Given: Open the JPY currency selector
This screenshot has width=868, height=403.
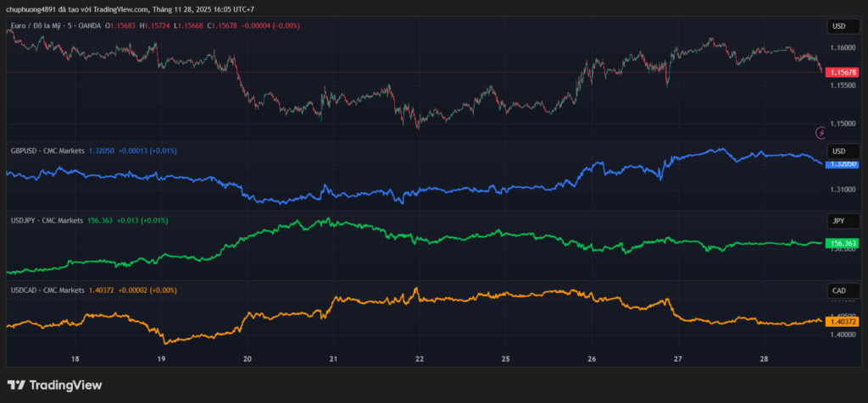Looking at the screenshot, I should [839, 220].
